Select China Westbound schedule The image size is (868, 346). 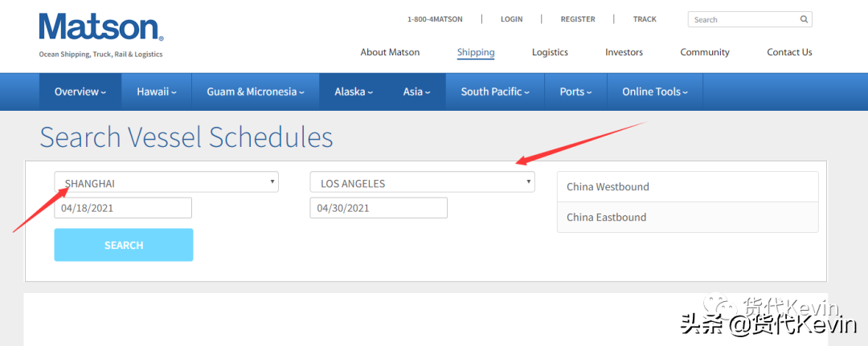coord(687,187)
